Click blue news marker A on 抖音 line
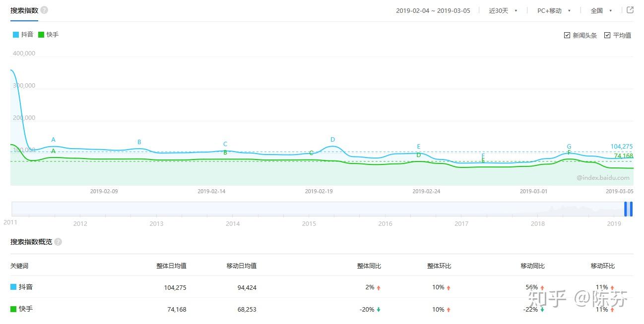Viewport: 644px width, 324px height. pos(54,140)
